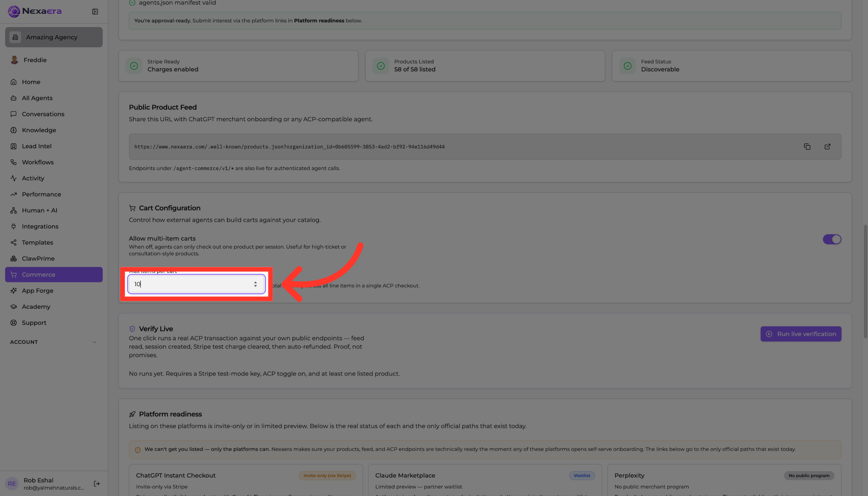Click the Academy graduation cap icon
This screenshot has width=868, height=496.
click(x=14, y=307)
